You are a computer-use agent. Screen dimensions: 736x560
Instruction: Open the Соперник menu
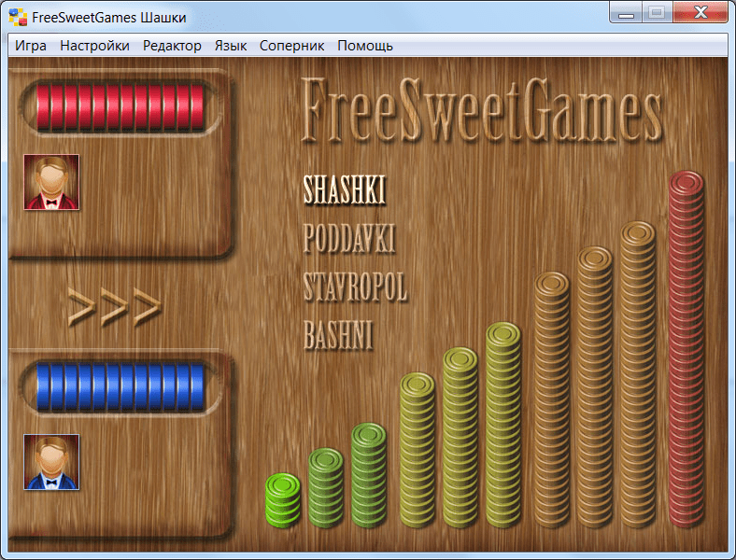291,46
